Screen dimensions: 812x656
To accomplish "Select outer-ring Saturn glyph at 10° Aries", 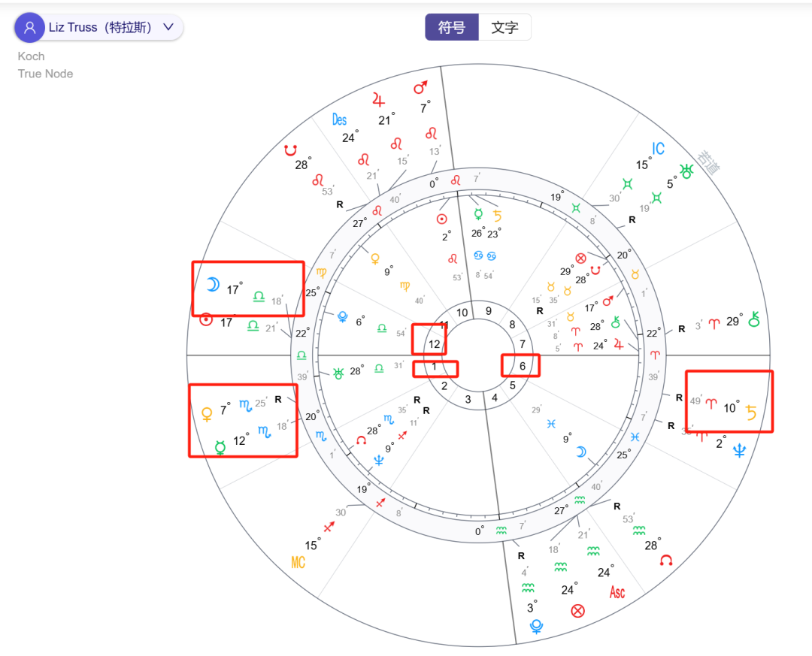I will 751,412.
